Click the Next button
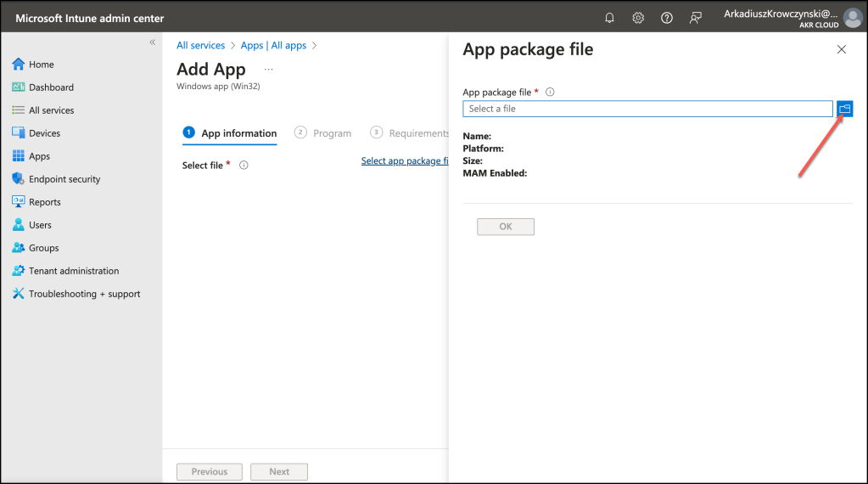This screenshot has height=484, width=868. (x=279, y=472)
